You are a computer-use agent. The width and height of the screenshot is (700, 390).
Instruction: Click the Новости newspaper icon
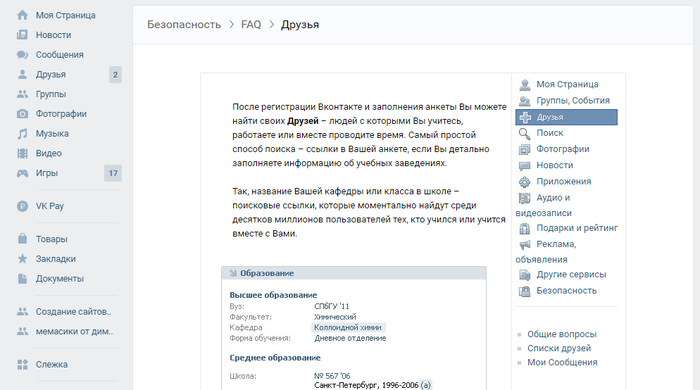(x=22, y=35)
